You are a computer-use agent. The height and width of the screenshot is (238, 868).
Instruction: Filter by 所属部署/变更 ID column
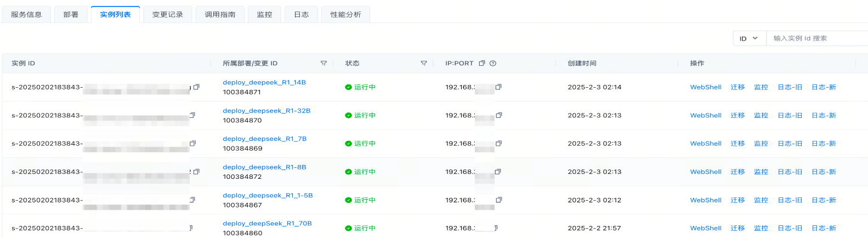click(x=324, y=64)
